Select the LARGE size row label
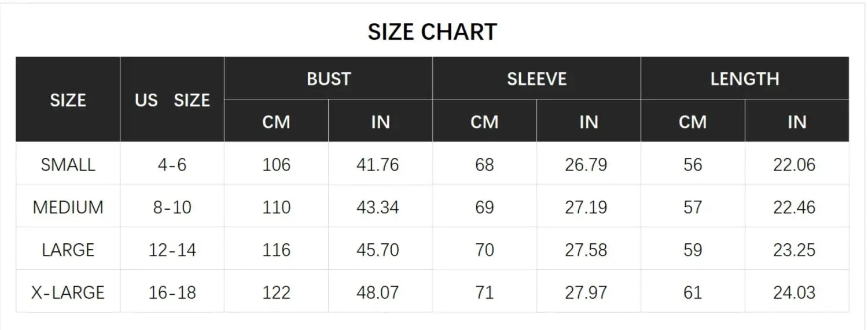This screenshot has height=330, width=868. pyautogui.click(x=68, y=250)
